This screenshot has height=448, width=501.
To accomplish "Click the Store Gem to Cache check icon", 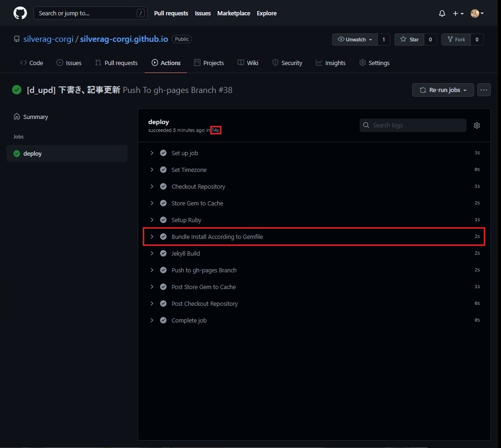I will click(x=163, y=203).
